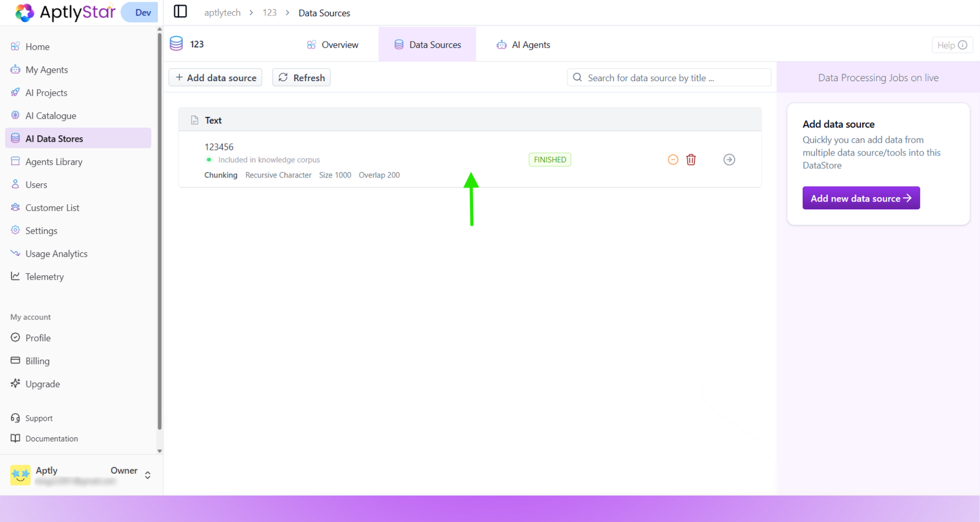980x522 pixels.
Task: Click the Billing card icon
Action: tap(15, 360)
